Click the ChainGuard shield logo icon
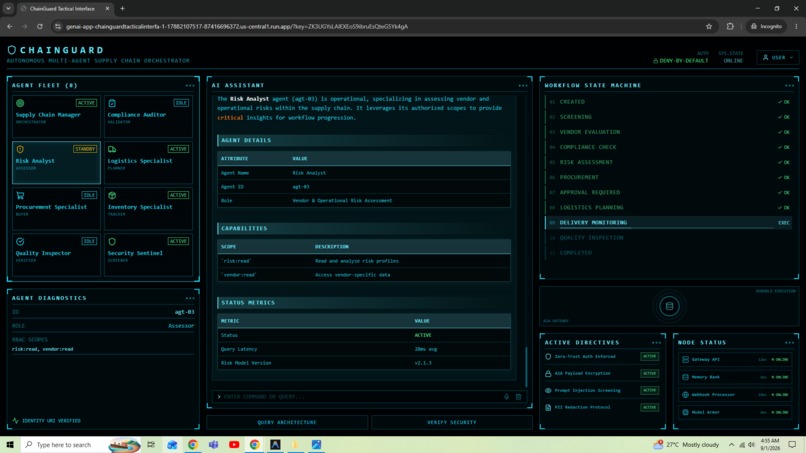 [x=12, y=50]
